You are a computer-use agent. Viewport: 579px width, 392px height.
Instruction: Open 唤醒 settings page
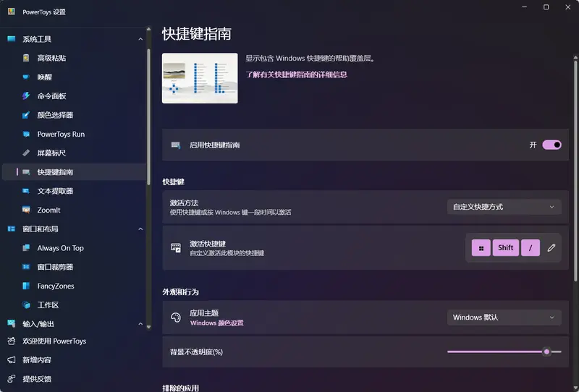(74, 77)
